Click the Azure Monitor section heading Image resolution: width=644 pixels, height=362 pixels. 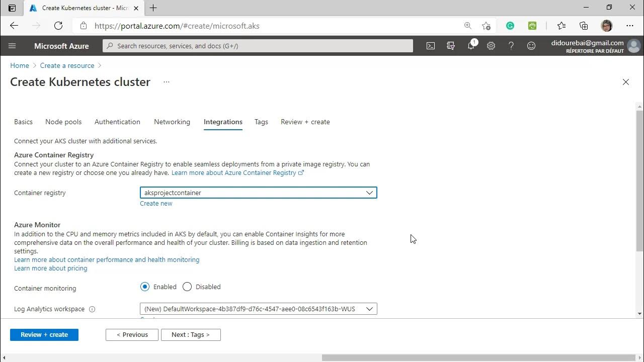pos(37,225)
